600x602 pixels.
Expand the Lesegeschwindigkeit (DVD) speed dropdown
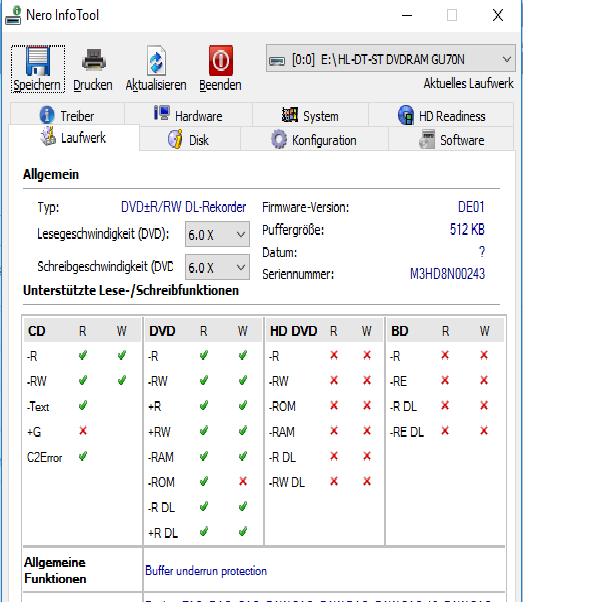217,234
